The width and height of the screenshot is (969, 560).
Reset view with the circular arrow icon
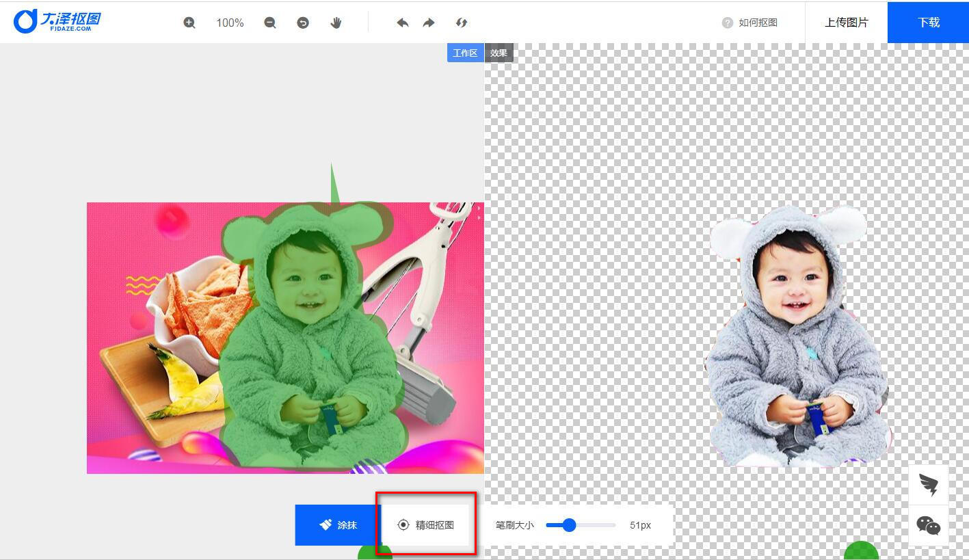[303, 23]
